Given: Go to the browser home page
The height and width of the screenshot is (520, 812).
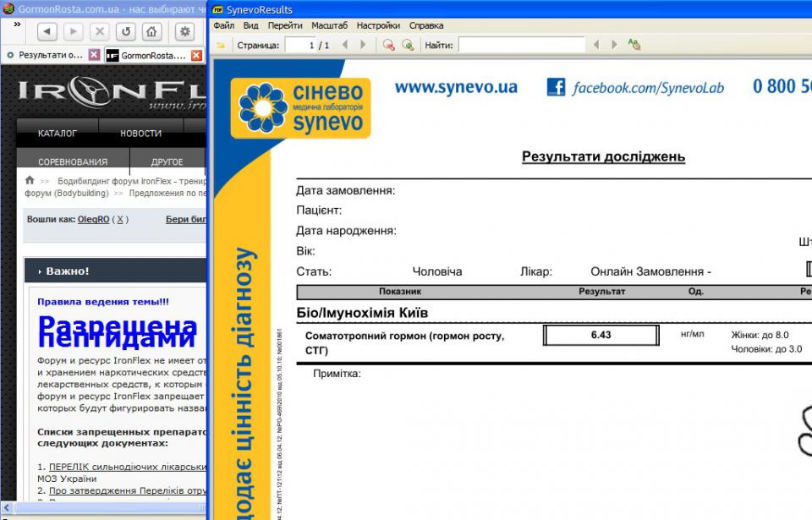Looking at the screenshot, I should (x=151, y=32).
